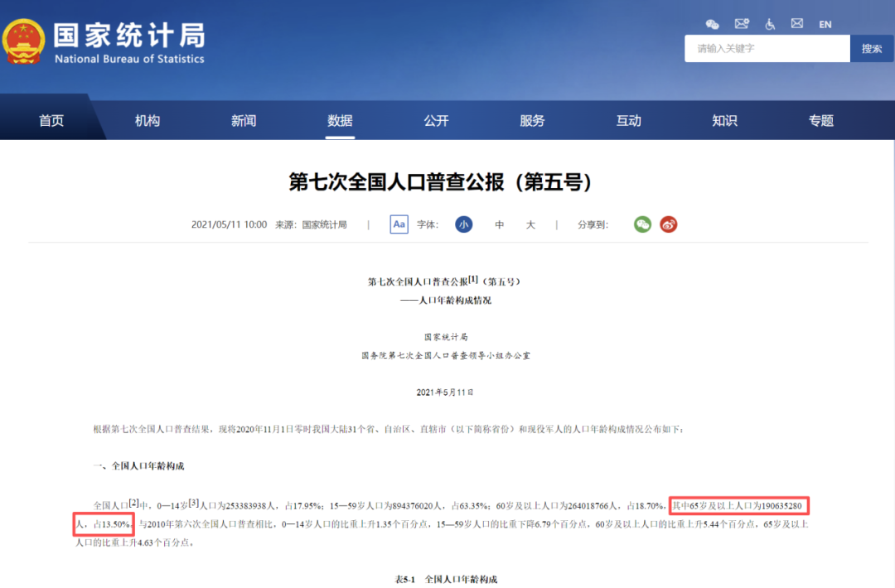Screen dimensions: 895x588
Task: Select the 数据 nav item
Action: (340, 121)
